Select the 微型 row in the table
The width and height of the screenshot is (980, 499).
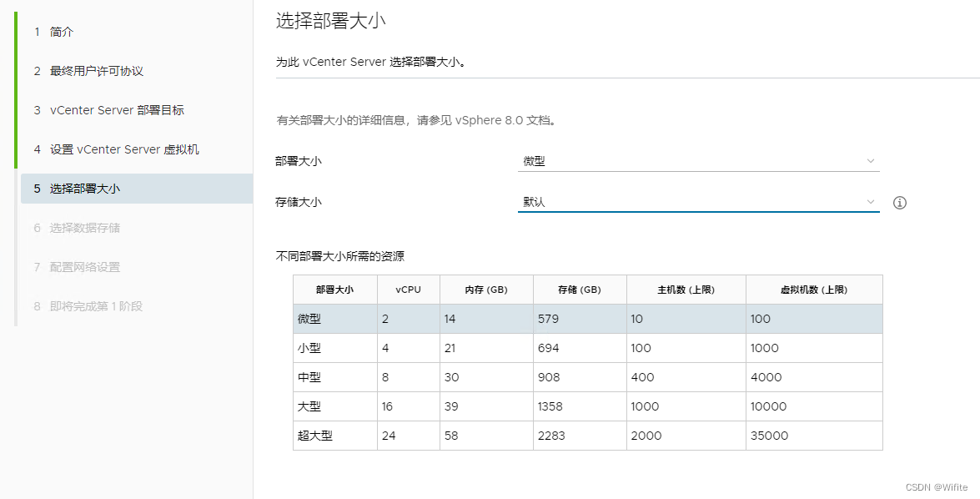tap(587, 319)
